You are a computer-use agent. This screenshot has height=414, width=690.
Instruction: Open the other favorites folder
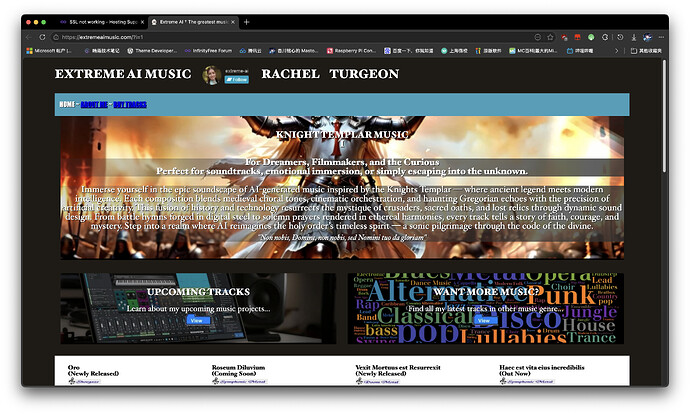click(x=646, y=51)
